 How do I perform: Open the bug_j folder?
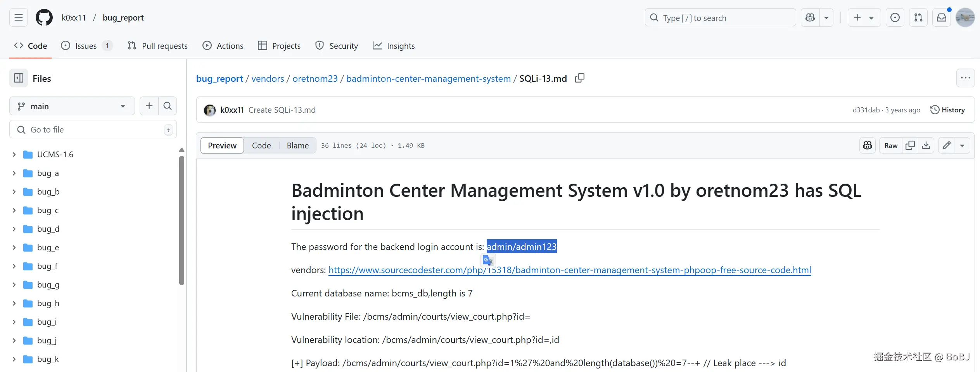tap(47, 341)
